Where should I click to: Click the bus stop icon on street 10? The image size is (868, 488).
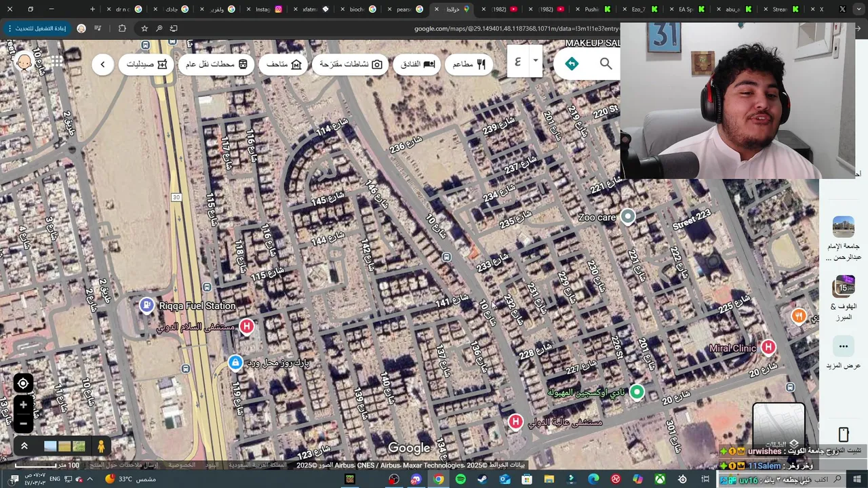tap(446, 257)
